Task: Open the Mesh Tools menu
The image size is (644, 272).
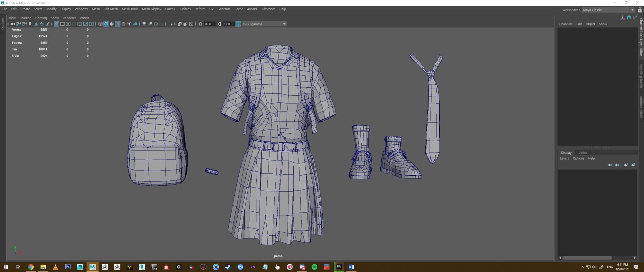Action: point(130,9)
